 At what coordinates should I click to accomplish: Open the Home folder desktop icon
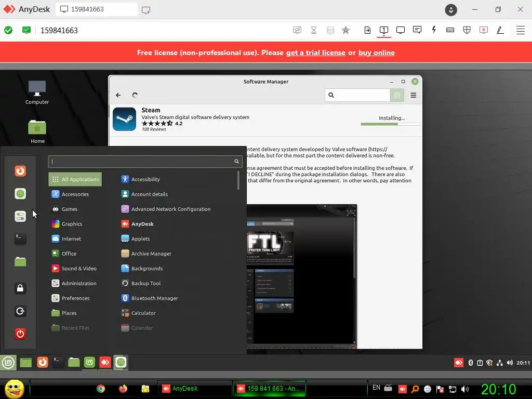[x=37, y=131]
